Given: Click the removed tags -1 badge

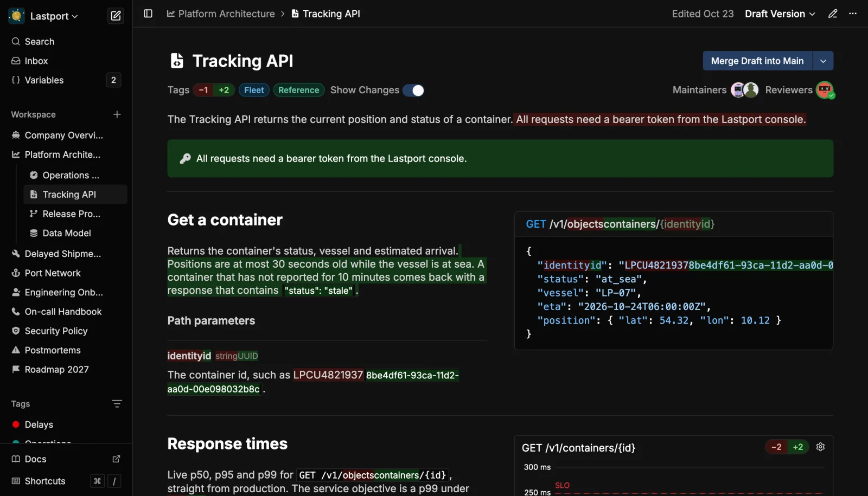Looking at the screenshot, I should [x=203, y=90].
